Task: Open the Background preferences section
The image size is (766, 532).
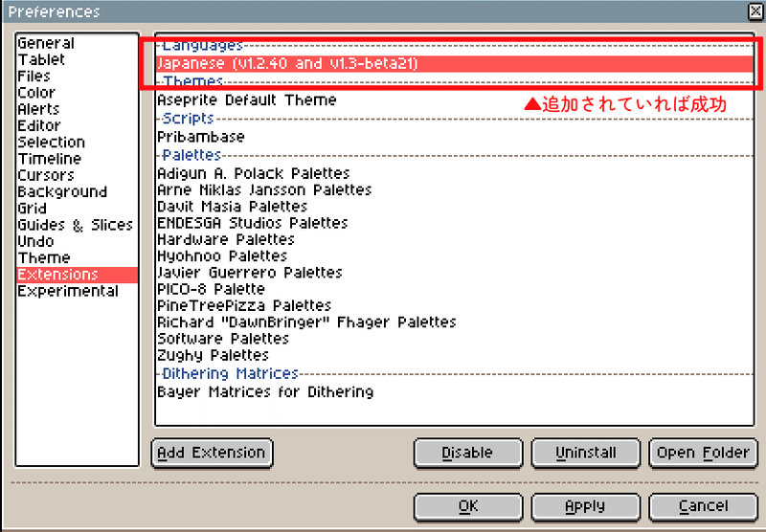Action: [x=78, y=191]
